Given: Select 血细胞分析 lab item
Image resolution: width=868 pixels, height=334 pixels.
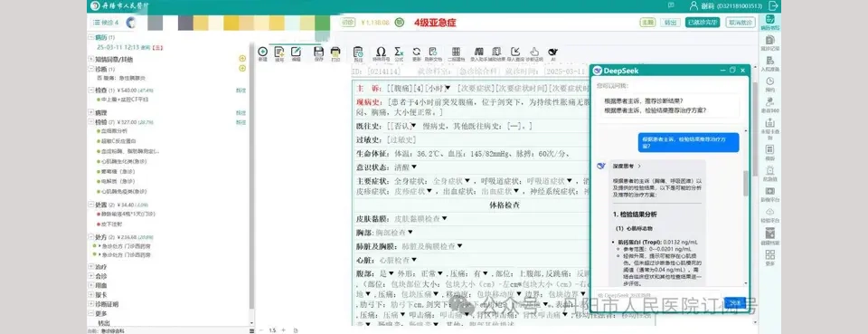Looking at the screenshot, I should point(114,131).
